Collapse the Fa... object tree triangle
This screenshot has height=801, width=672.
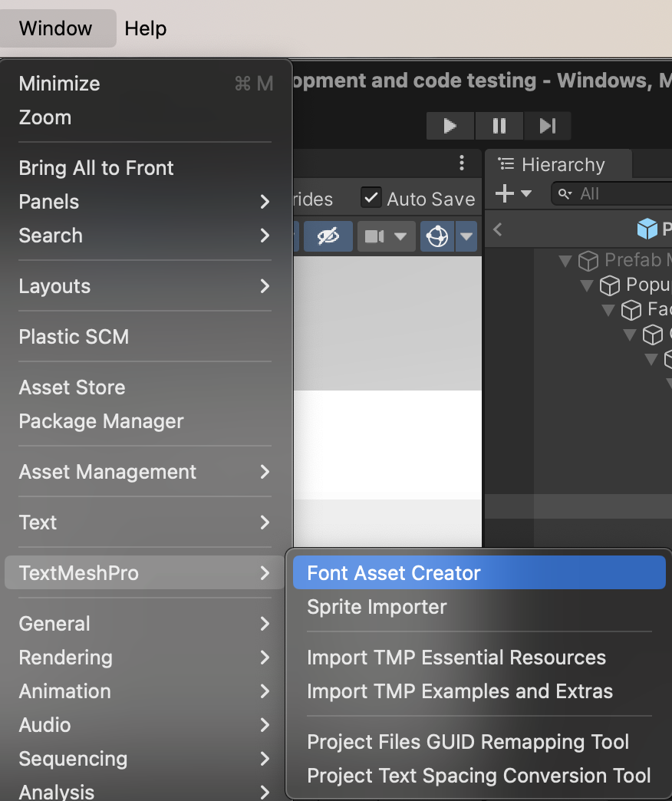(608, 310)
